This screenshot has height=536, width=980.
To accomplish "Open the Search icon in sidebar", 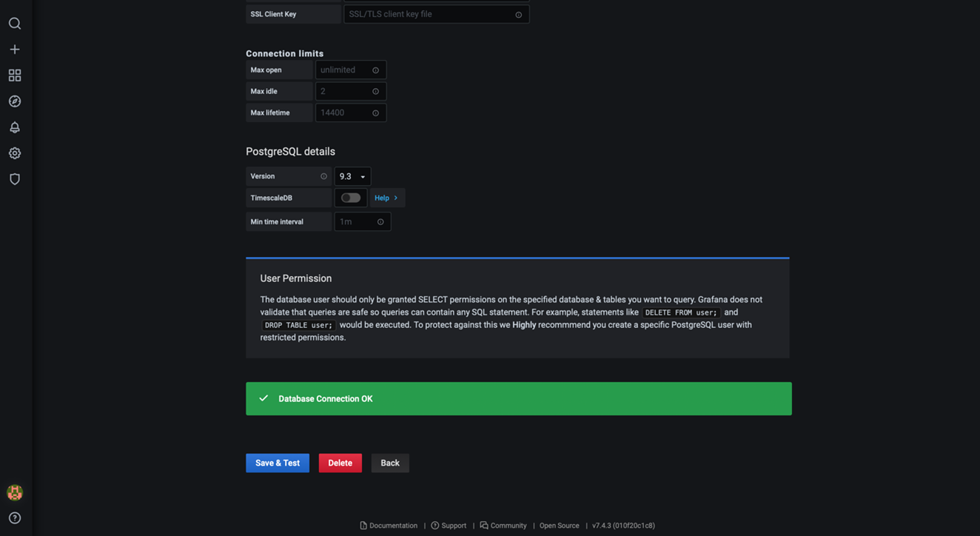I will point(15,24).
